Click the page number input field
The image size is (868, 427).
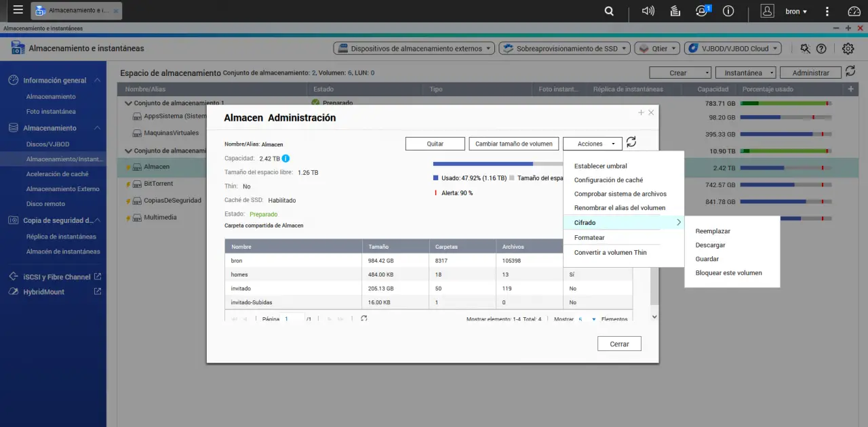tap(293, 319)
